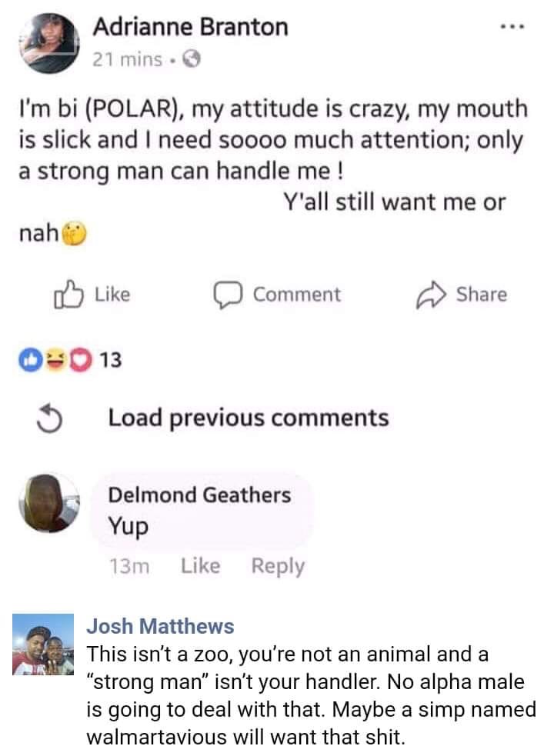The height and width of the screenshot is (756, 554).
Task: Click the circular reload comments icon
Action: tap(50, 418)
